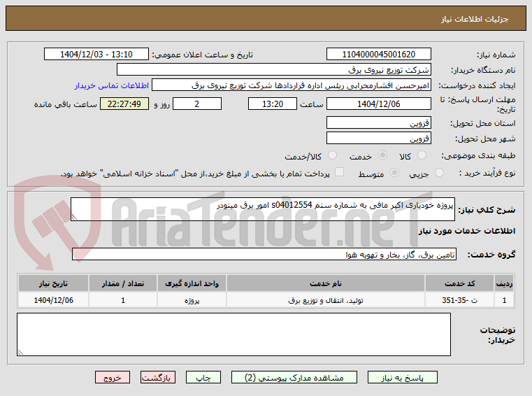Click the announcement date field 1404/12/03 - 13:10
The height and width of the screenshot is (396, 532).
pyautogui.click(x=96, y=55)
